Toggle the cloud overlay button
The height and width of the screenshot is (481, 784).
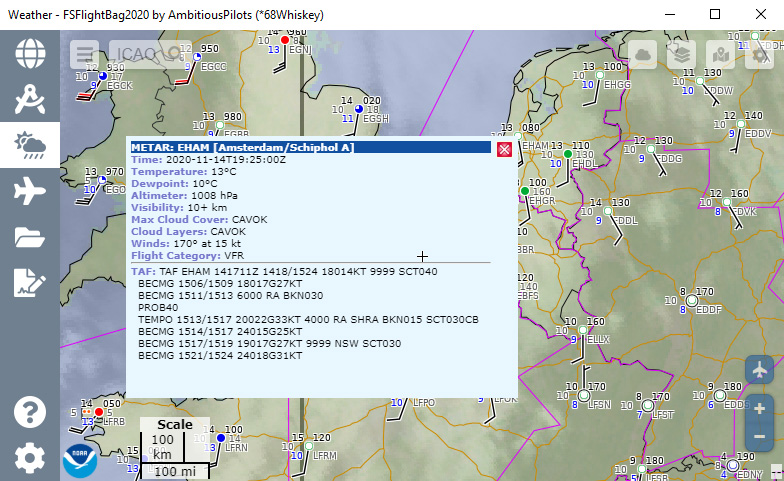pos(642,54)
